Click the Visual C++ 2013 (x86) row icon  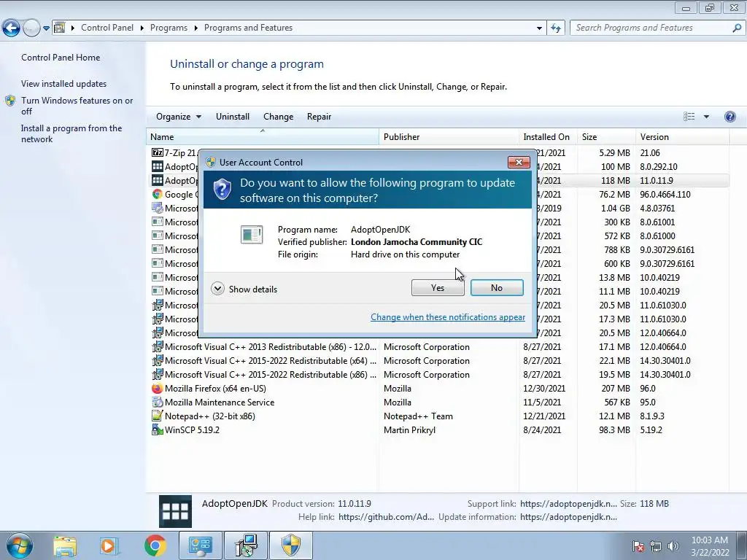[158, 347]
